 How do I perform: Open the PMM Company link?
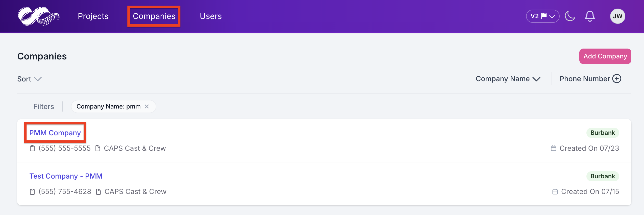point(55,133)
